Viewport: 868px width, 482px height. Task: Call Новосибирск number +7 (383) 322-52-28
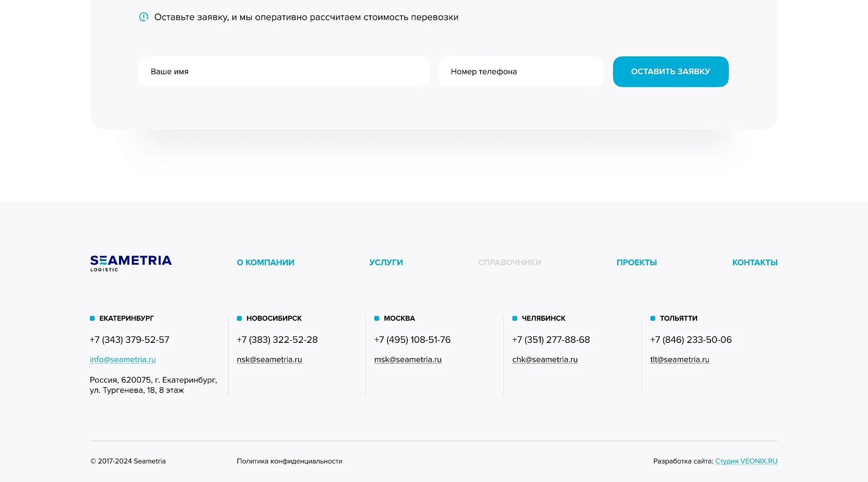click(x=277, y=340)
